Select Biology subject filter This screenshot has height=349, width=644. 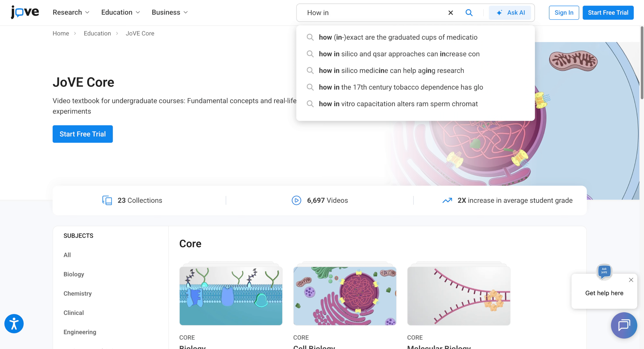coord(74,274)
